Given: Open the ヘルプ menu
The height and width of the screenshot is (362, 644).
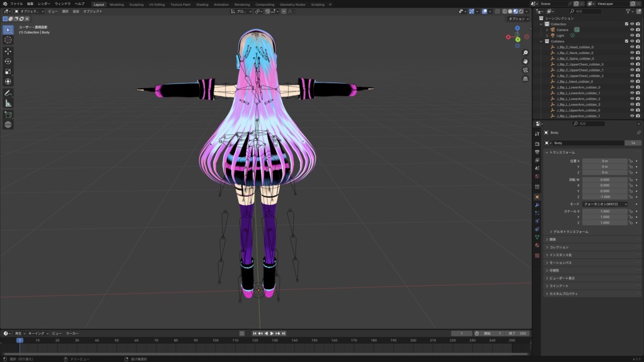Looking at the screenshot, I should click(79, 4).
